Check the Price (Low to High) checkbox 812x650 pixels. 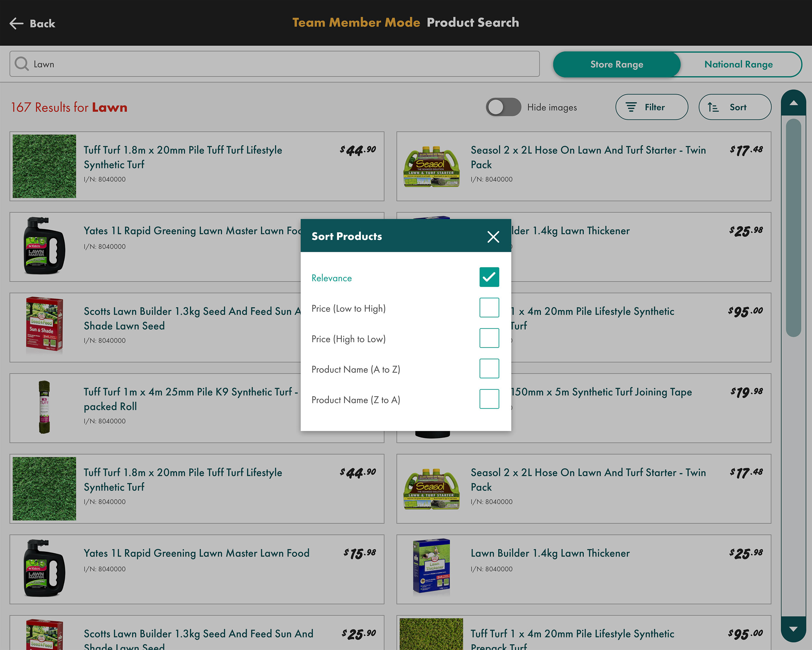[489, 308]
